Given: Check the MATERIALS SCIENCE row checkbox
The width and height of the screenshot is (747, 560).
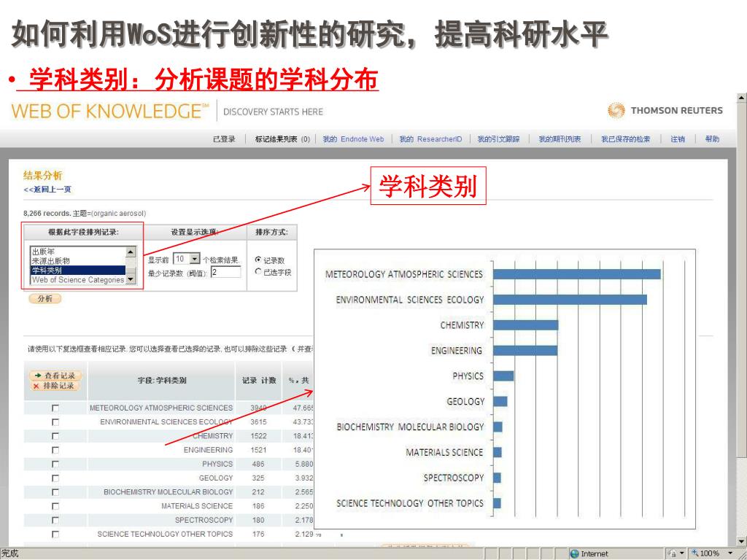Looking at the screenshot, I should pyautogui.click(x=55, y=506).
